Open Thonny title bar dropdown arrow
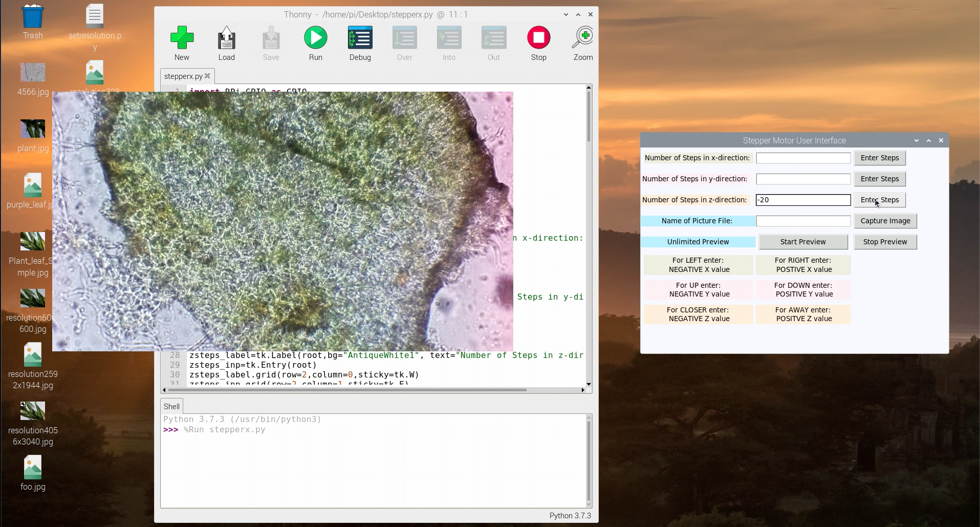 coord(566,14)
